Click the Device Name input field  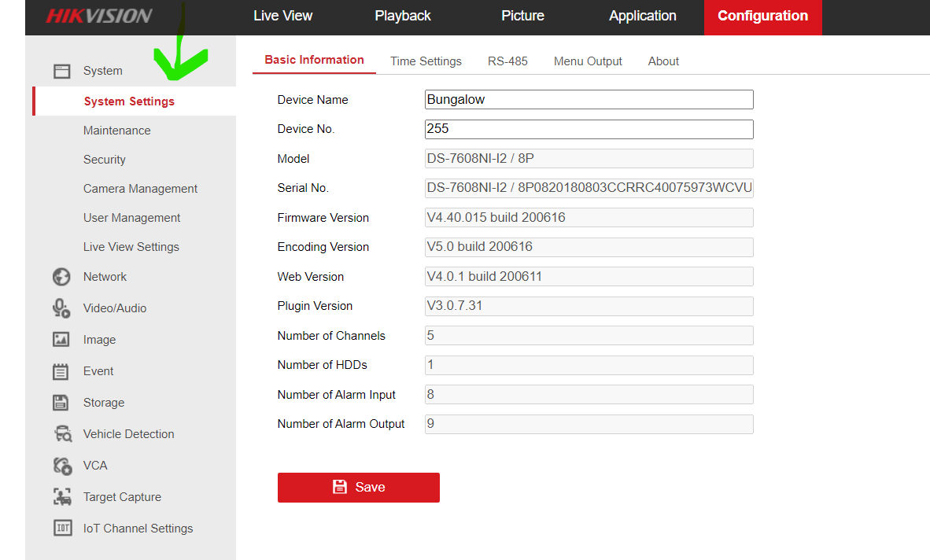click(x=589, y=100)
